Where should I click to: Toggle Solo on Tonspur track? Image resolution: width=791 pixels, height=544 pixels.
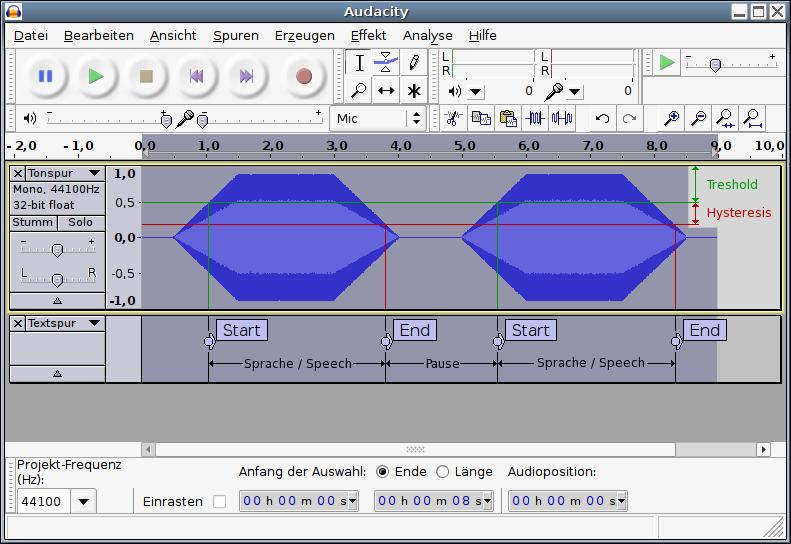pyautogui.click(x=81, y=223)
